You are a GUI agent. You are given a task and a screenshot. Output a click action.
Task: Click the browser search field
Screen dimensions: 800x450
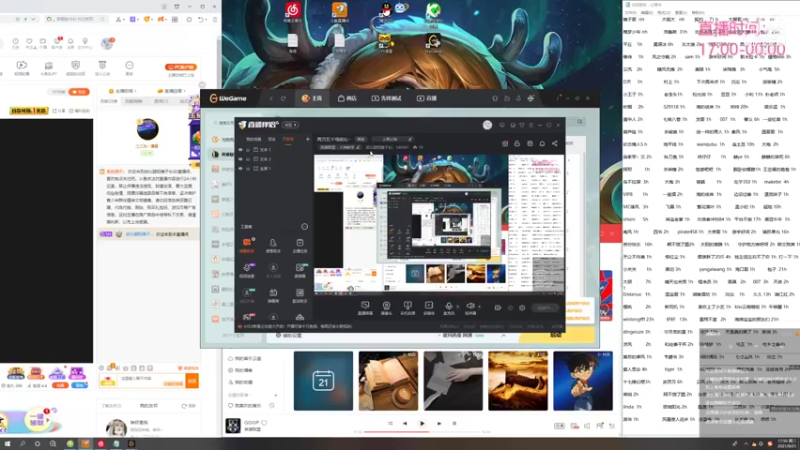(76, 19)
